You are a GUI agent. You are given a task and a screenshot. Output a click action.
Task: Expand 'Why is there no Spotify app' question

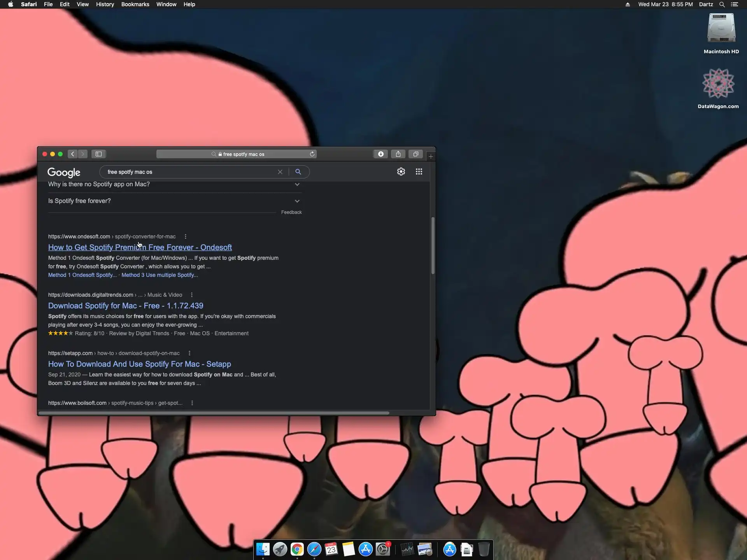pyautogui.click(x=297, y=184)
